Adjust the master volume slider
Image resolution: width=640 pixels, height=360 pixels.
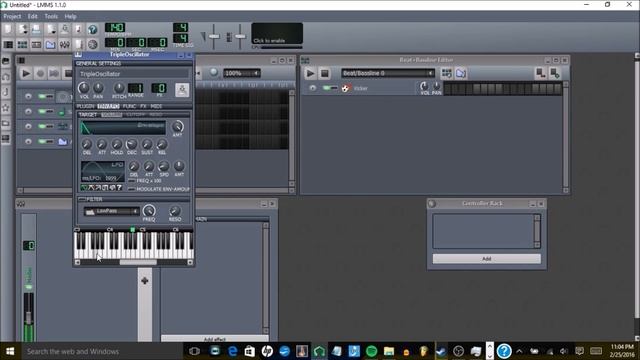pyautogui.click(x=214, y=37)
